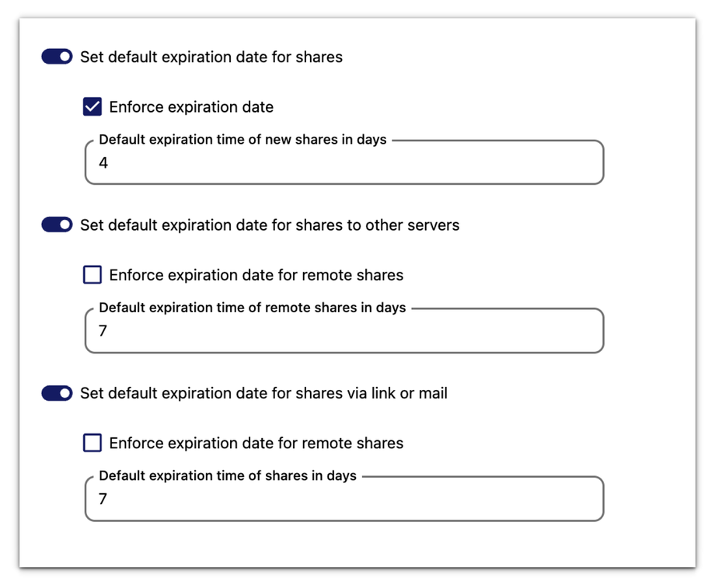This screenshot has height=588, width=715.
Task: Disable the switch for shares to other servers
Action: click(x=57, y=225)
